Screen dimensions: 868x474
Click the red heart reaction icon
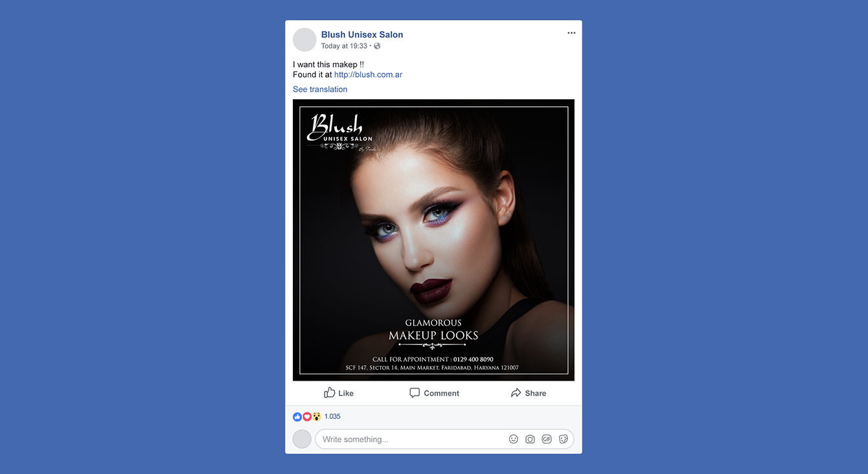(307, 417)
